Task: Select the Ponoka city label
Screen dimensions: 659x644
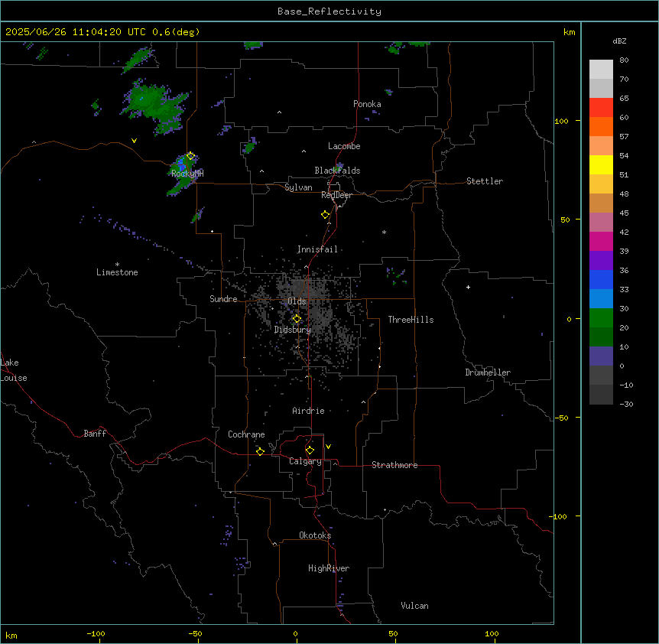Action: pos(367,104)
